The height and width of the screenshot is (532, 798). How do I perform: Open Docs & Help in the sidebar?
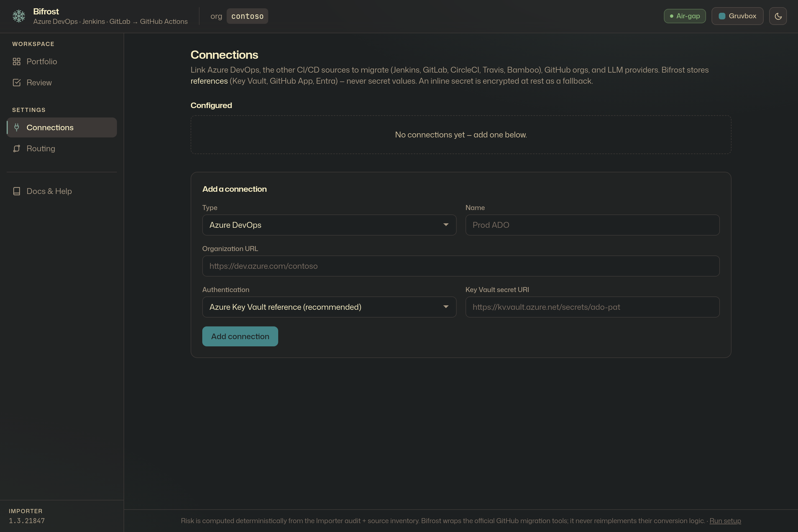tap(62, 191)
